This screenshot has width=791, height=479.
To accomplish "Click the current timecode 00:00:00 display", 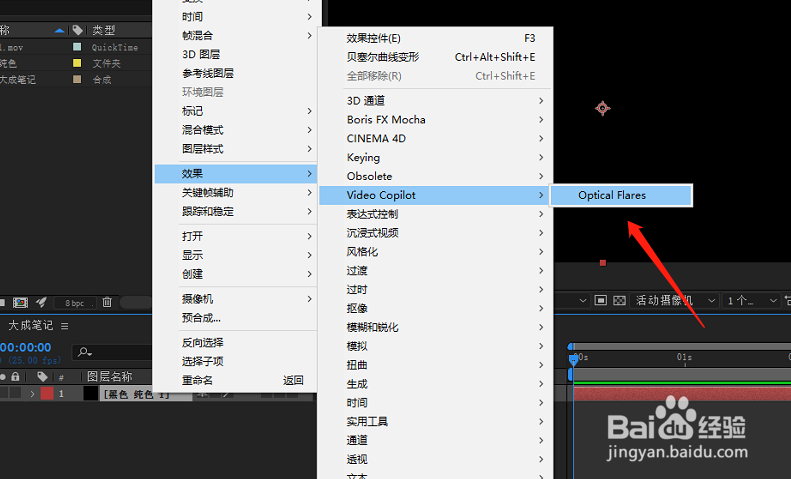I will click(x=26, y=347).
